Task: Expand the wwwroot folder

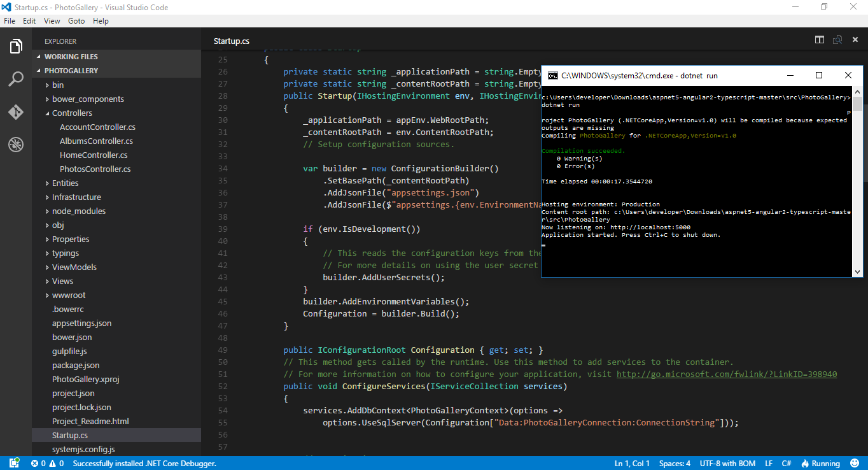Action: (x=68, y=296)
